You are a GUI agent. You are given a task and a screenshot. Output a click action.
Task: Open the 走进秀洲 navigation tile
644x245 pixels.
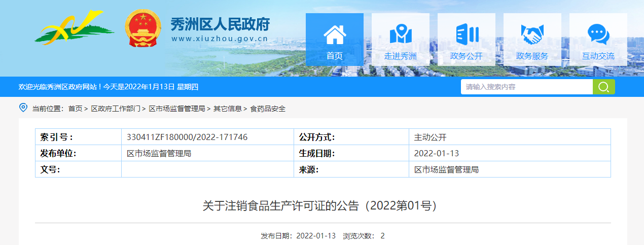click(x=401, y=40)
